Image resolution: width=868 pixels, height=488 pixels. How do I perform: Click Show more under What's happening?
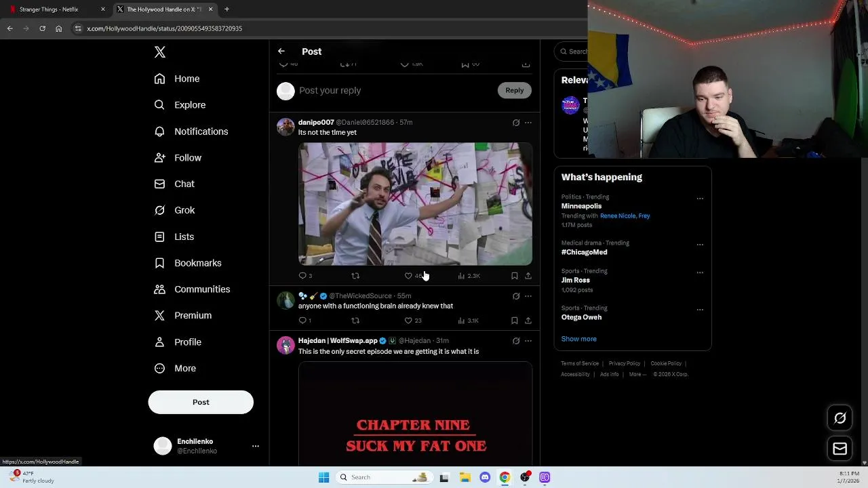[x=578, y=339]
